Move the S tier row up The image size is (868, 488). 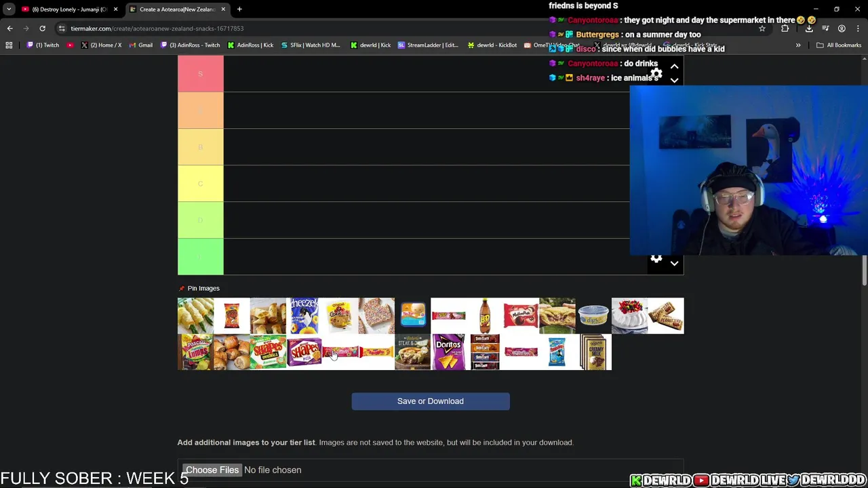674,66
